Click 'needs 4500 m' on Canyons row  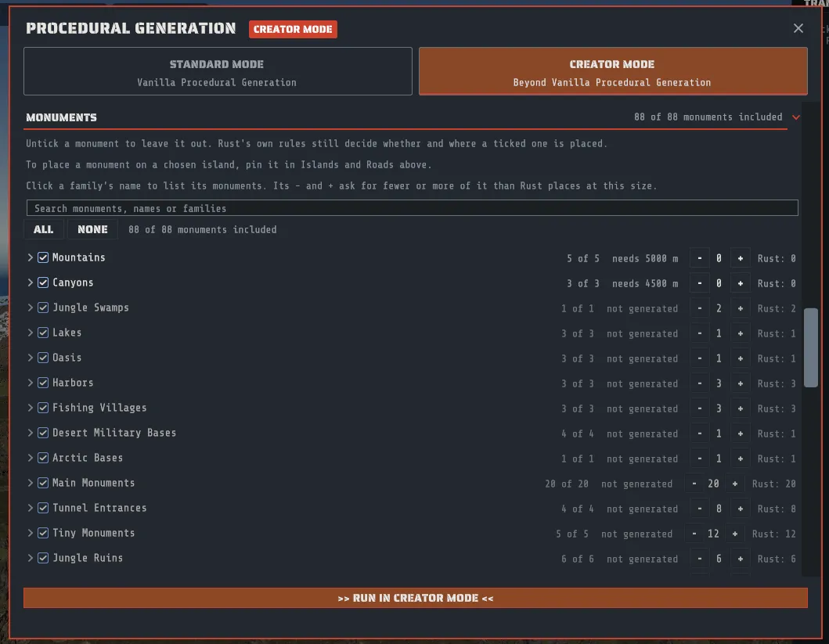[x=645, y=283]
